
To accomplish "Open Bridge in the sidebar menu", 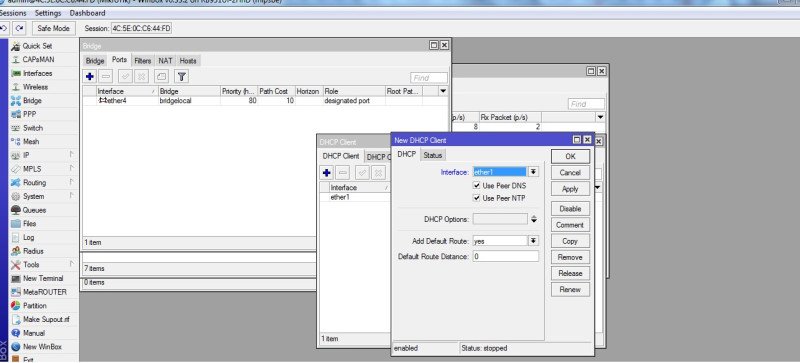I will click(x=32, y=101).
